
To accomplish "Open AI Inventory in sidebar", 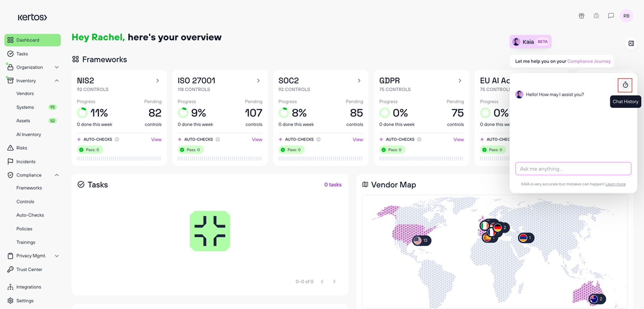I will (x=29, y=134).
